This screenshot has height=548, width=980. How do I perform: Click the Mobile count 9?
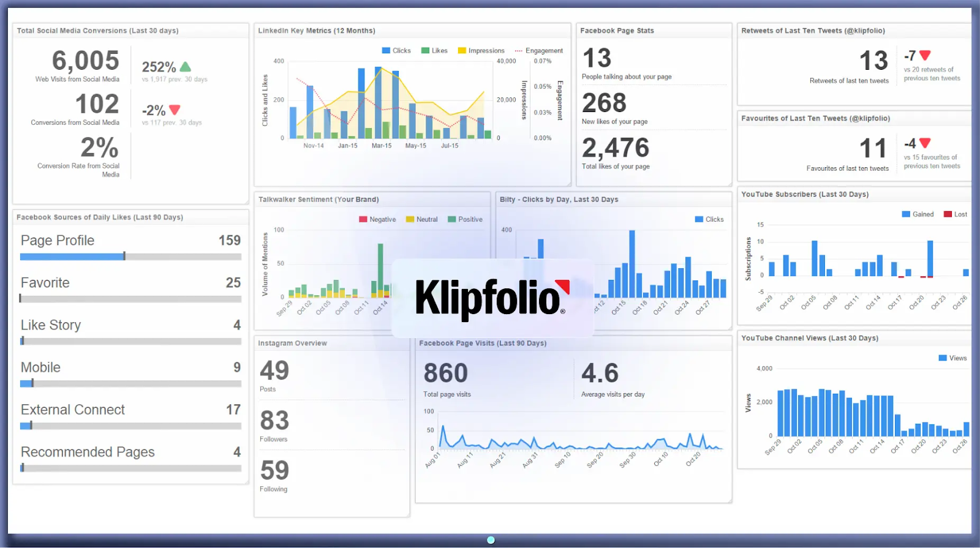click(237, 367)
